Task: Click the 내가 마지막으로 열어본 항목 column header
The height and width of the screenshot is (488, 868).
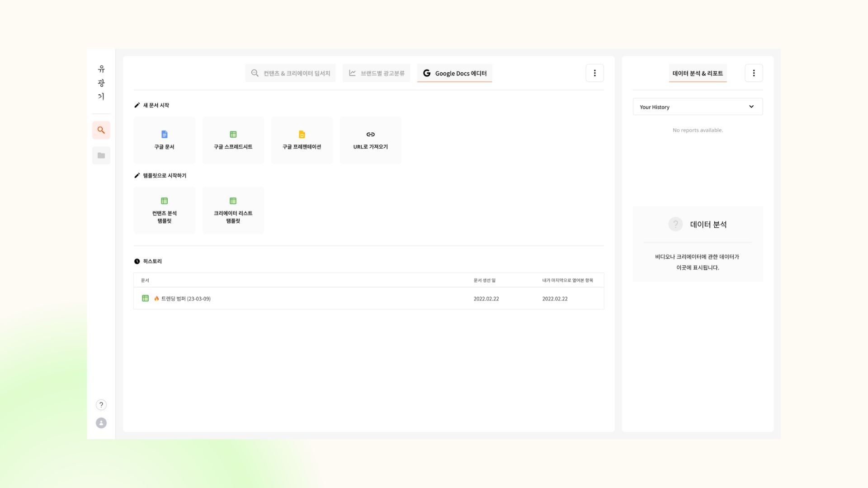Action: click(x=568, y=280)
